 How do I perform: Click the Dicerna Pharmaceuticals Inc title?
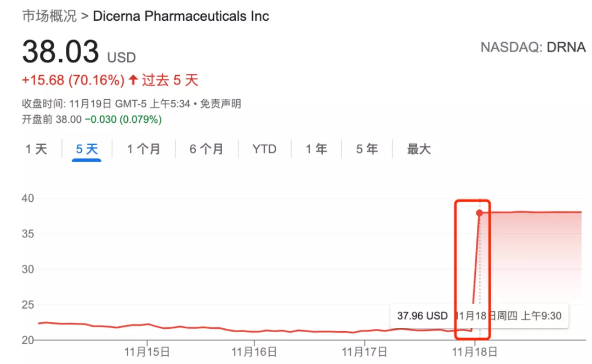181,16
